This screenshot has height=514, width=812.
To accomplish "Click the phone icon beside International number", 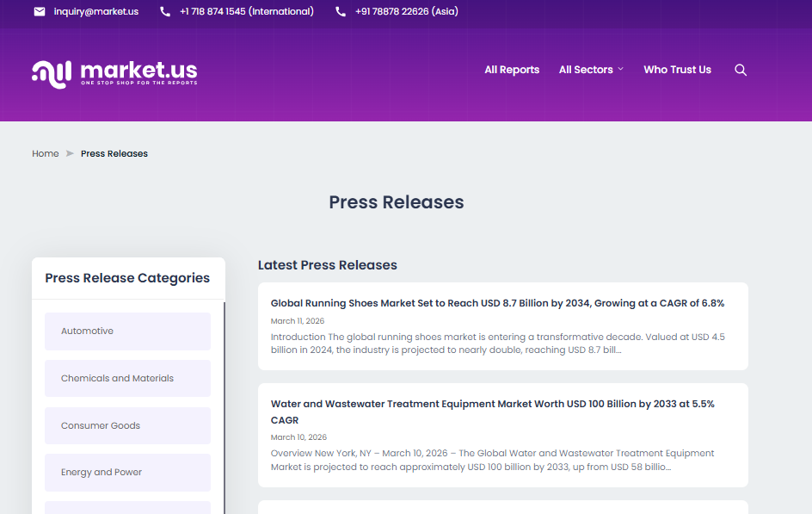I will (165, 11).
